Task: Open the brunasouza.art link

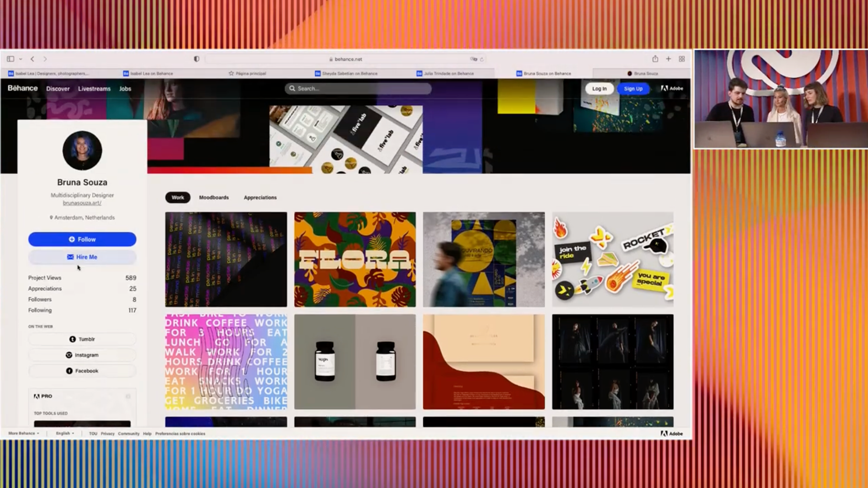Action: (x=82, y=203)
